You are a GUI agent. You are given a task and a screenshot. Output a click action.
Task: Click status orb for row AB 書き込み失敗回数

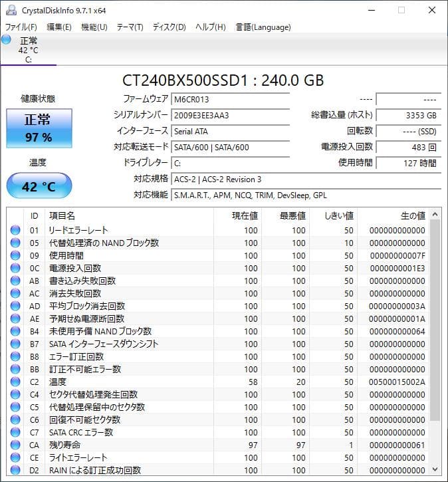click(x=15, y=281)
